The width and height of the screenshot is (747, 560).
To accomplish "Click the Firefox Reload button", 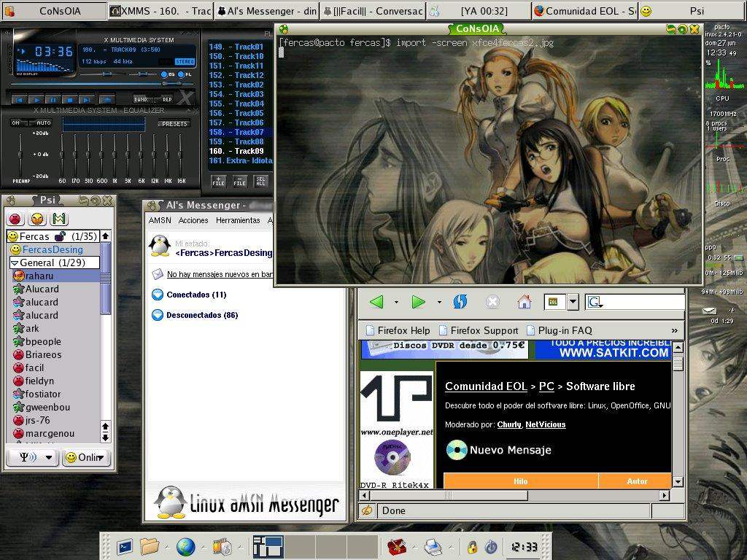I will (460, 302).
